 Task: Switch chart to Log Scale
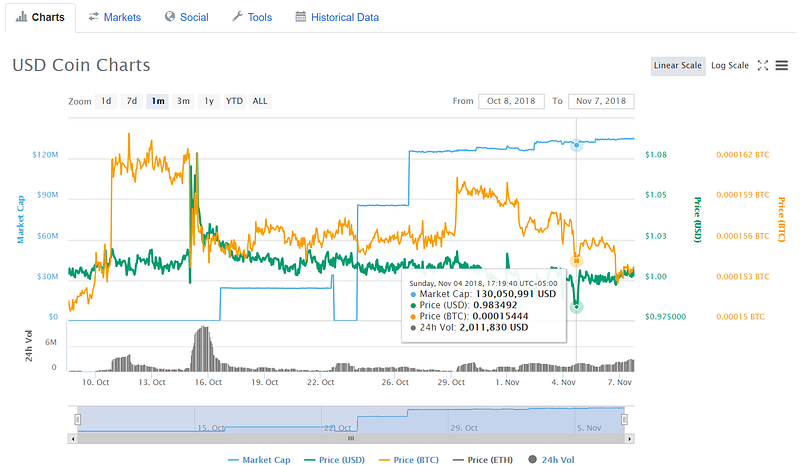pyautogui.click(x=730, y=66)
